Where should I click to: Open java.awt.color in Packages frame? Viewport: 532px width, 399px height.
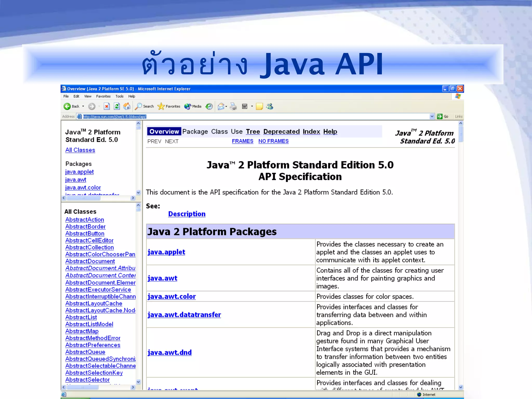click(x=83, y=187)
